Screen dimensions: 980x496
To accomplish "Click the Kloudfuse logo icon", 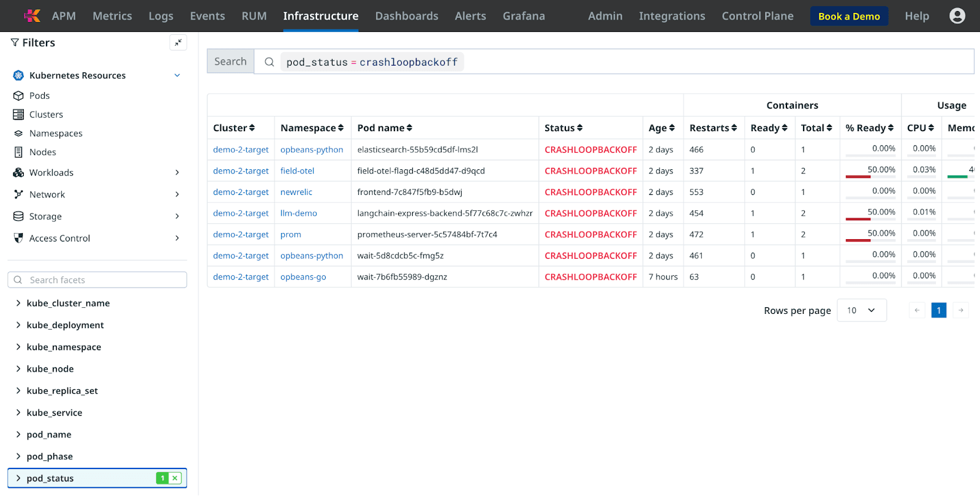I will coord(32,16).
